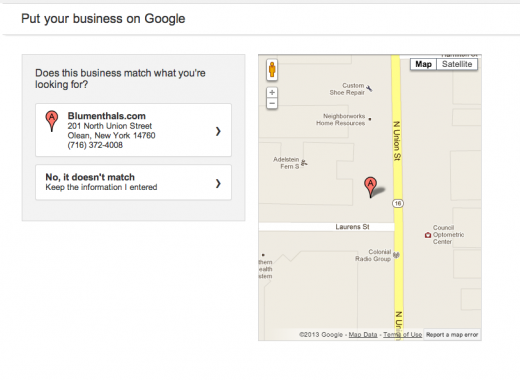Viewport: 520px width, 380px height.
Task: Open the Map Data link
Action: [363, 334]
